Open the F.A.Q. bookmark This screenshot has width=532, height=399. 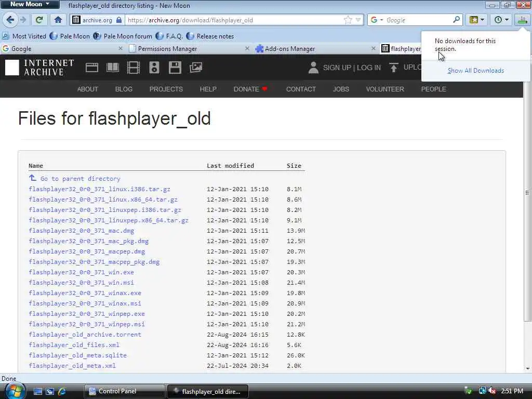169,36
